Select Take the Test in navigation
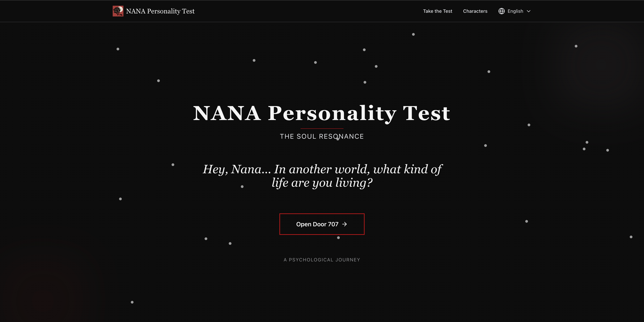This screenshot has width=644, height=322. tap(438, 11)
